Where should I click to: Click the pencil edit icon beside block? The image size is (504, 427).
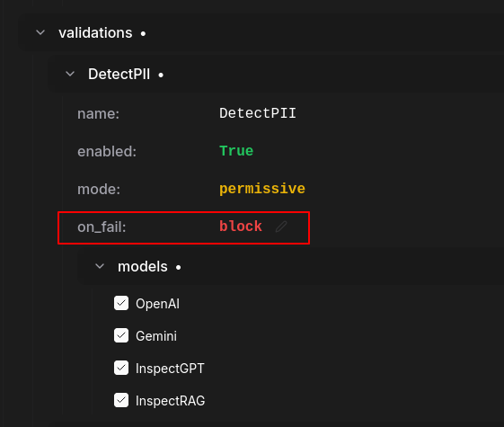click(281, 227)
